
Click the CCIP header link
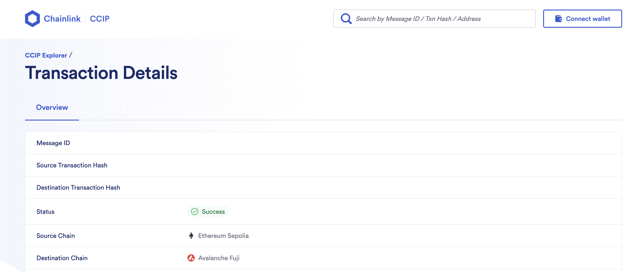[100, 19]
